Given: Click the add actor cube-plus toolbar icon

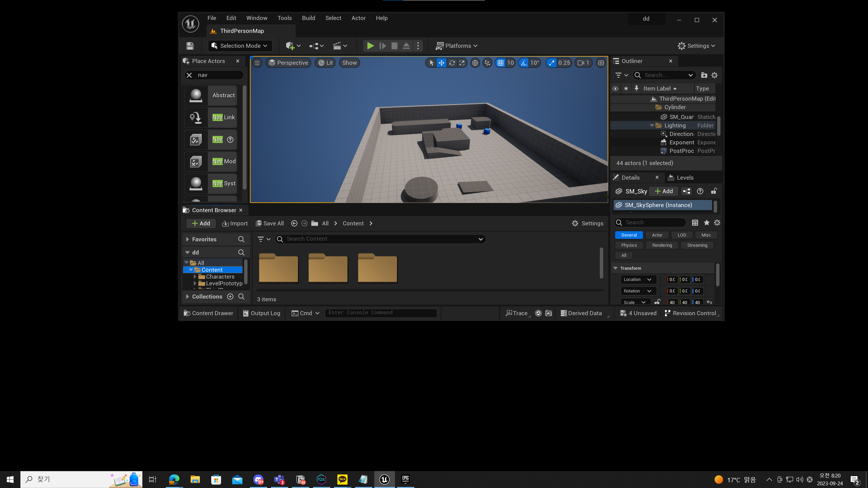Looking at the screenshot, I should point(290,46).
